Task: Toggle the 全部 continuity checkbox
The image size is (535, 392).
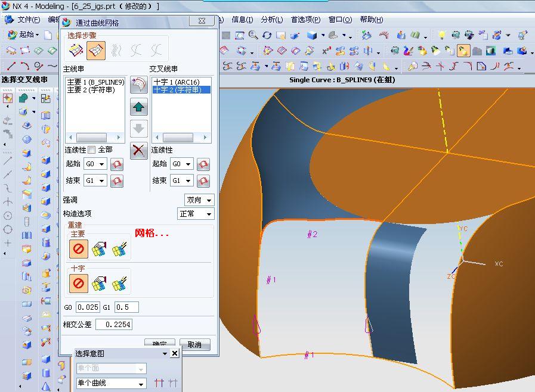Action: point(91,150)
